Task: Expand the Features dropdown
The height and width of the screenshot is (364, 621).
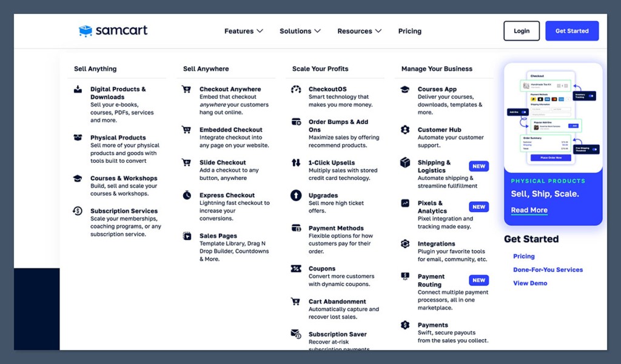Action: 243,31
